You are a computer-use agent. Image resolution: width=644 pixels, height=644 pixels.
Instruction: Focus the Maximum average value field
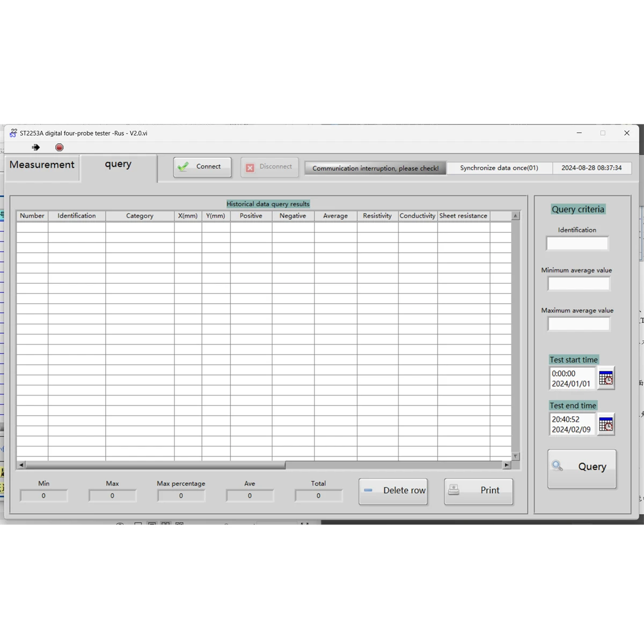pos(579,324)
